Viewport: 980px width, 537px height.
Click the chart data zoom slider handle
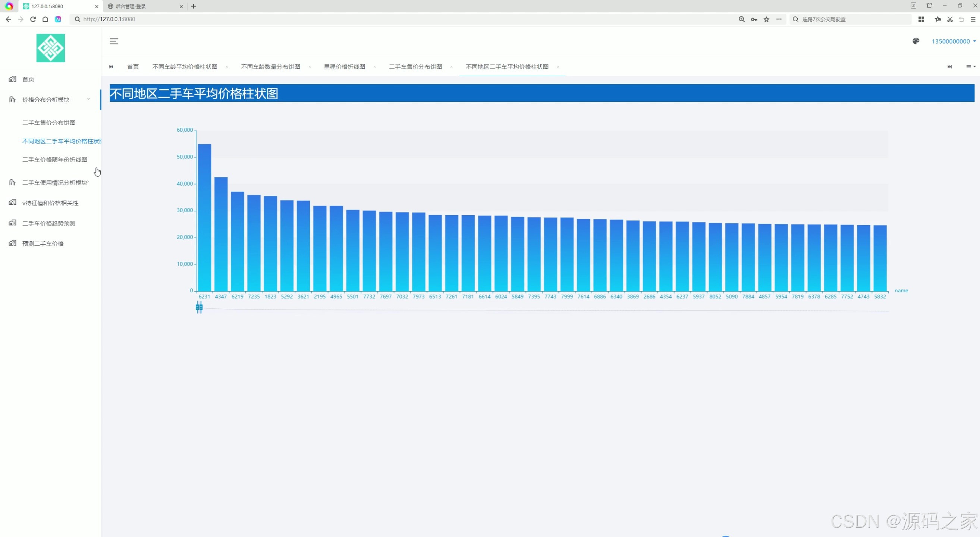199,307
